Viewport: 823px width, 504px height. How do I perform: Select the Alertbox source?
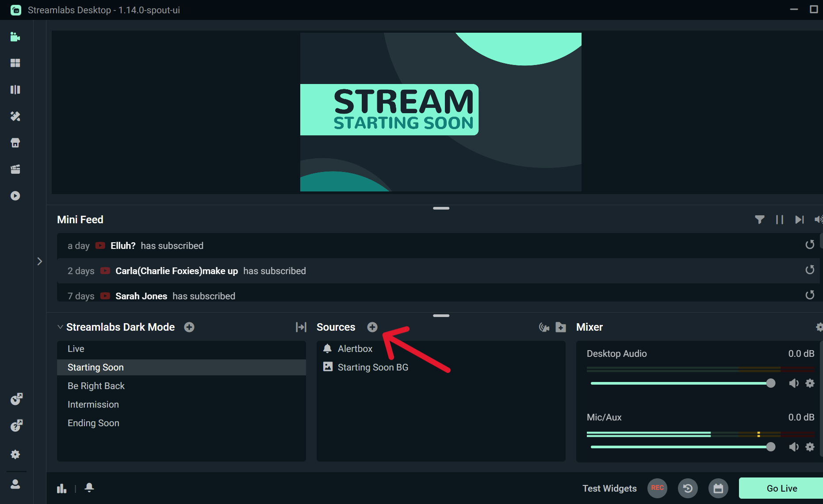point(441,349)
